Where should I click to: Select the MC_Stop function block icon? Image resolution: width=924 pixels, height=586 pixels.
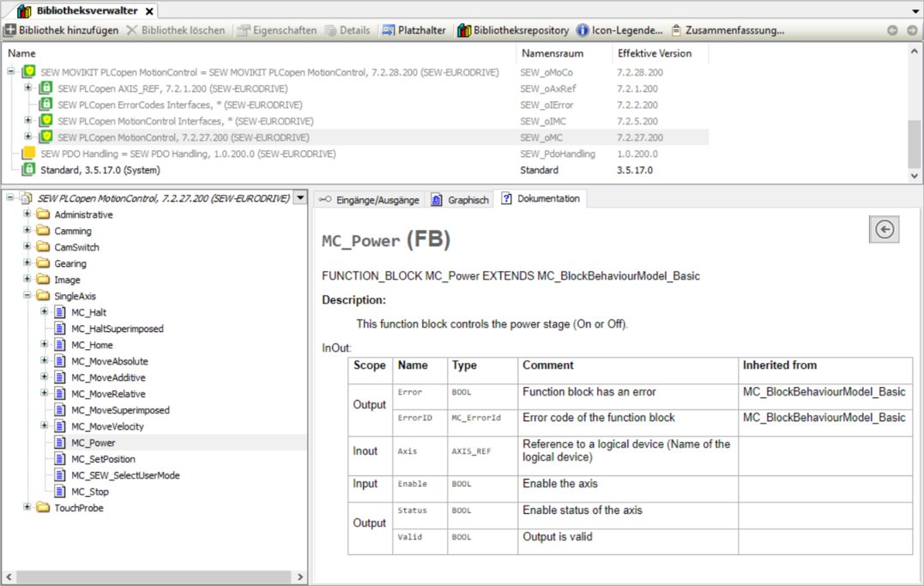tap(60, 492)
